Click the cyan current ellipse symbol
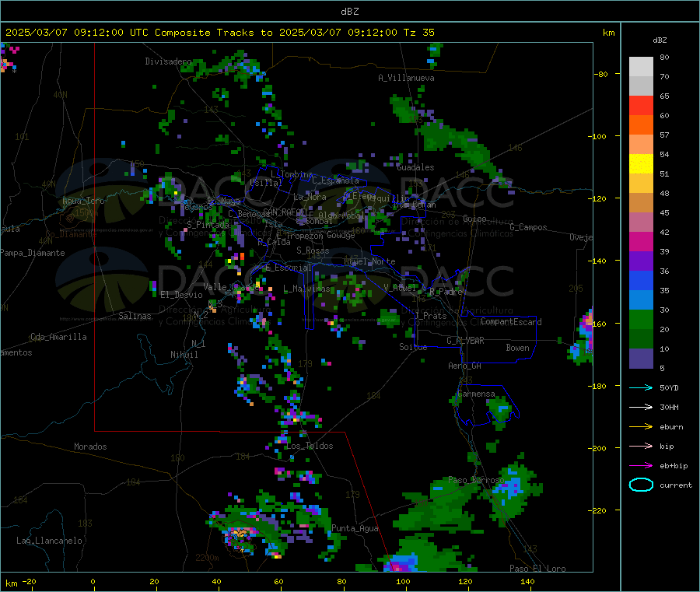700x592 pixels. pyautogui.click(x=641, y=485)
